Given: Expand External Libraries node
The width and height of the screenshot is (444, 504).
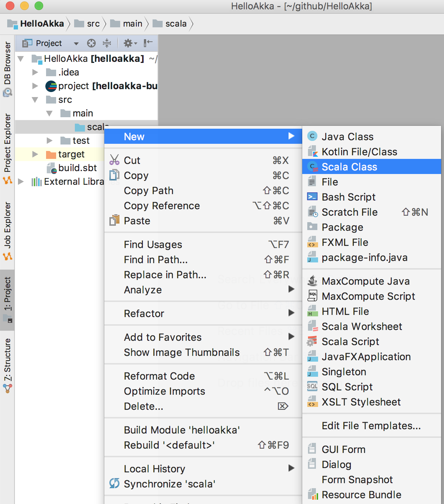Looking at the screenshot, I should click(21, 182).
